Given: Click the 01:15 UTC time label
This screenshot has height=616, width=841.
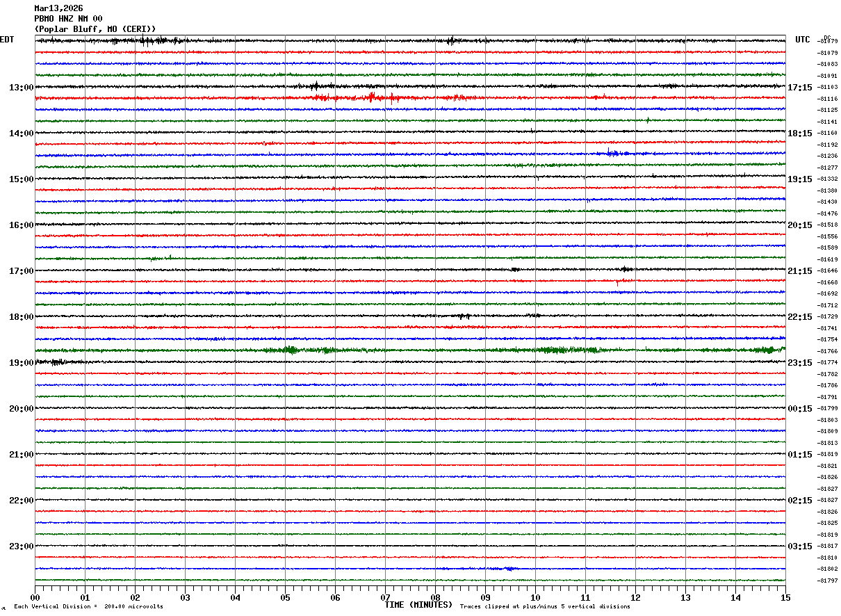Looking at the screenshot, I should point(800,455).
